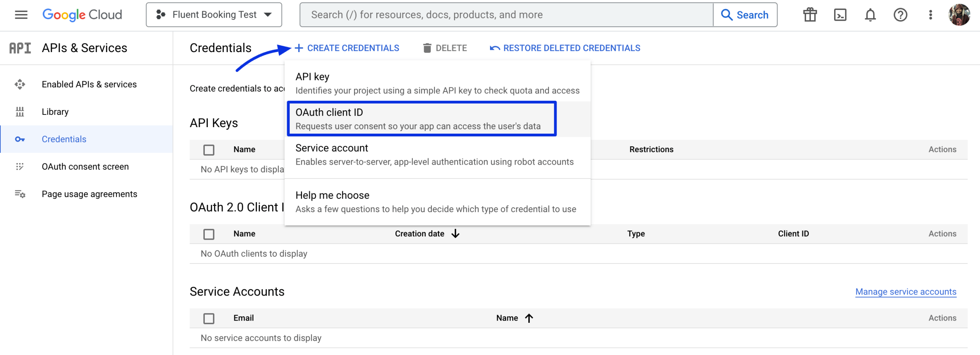
Task: Choose Service account menu option
Action: 437,155
